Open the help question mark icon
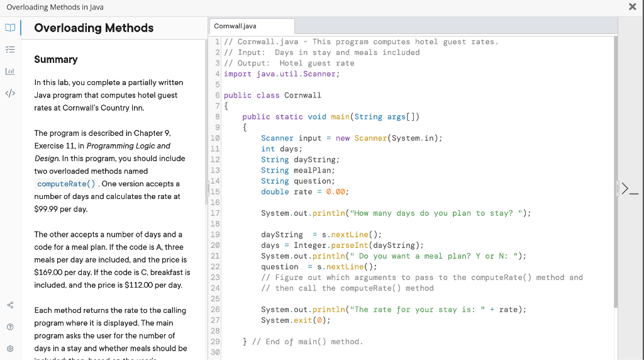 pyautogui.click(x=10, y=327)
